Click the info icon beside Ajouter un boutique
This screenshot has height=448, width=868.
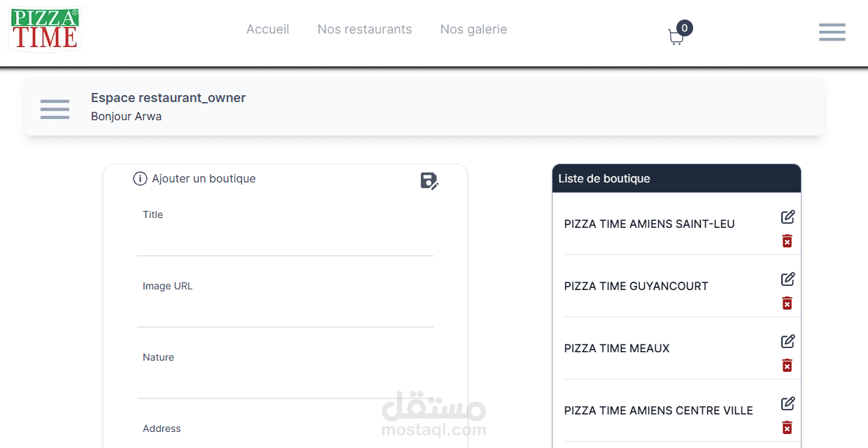(140, 179)
